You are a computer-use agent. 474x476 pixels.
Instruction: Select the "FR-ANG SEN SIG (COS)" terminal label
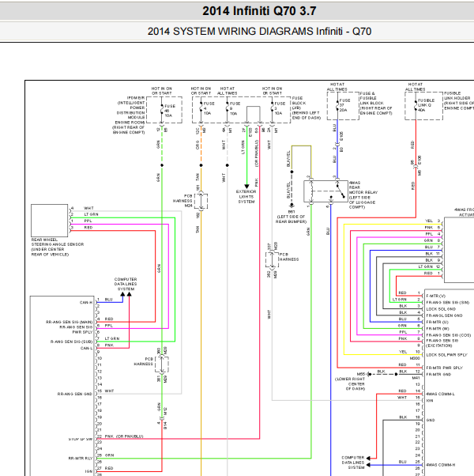pos(449,335)
